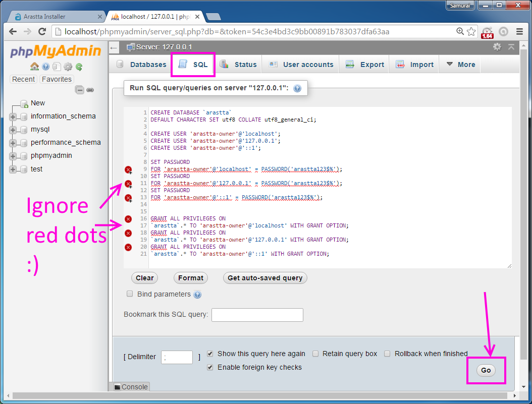Viewport: 532px width, 404px height.
Task: Collapse top menu bar arrow icon
Action: 511,47
